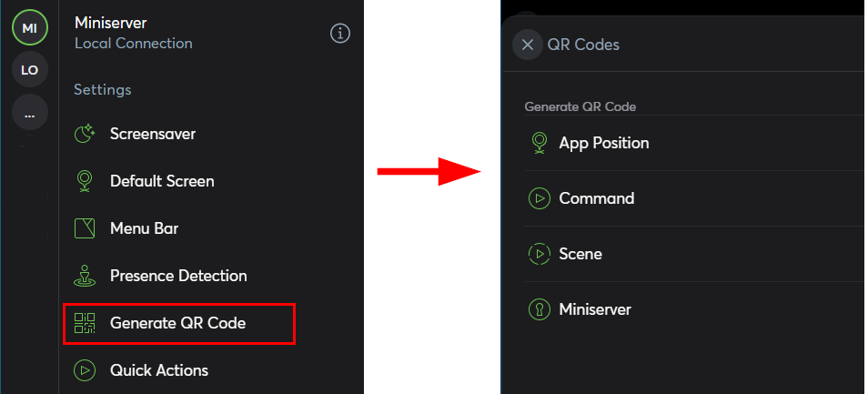Click the Default Screen pin icon
Image resolution: width=868 pixels, height=394 pixels.
coord(85,181)
